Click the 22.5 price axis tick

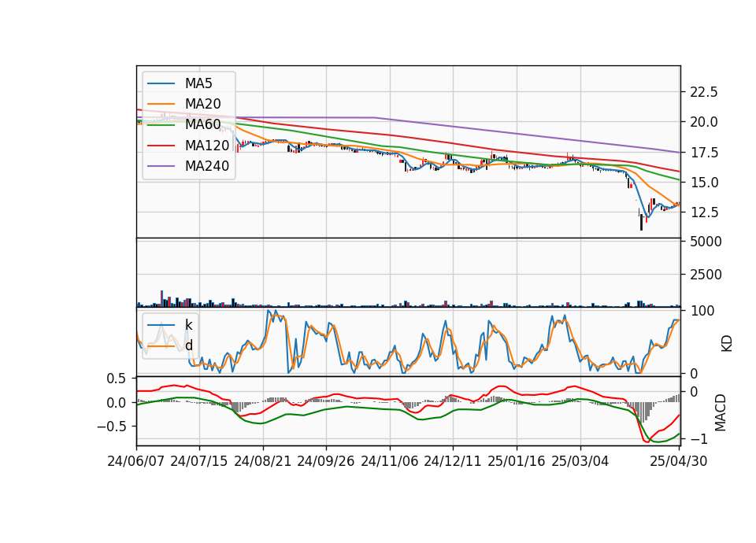(704, 92)
